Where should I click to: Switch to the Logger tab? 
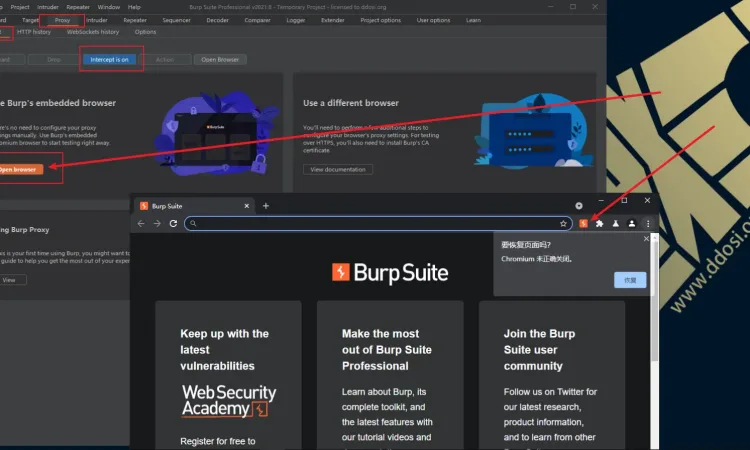point(296,20)
